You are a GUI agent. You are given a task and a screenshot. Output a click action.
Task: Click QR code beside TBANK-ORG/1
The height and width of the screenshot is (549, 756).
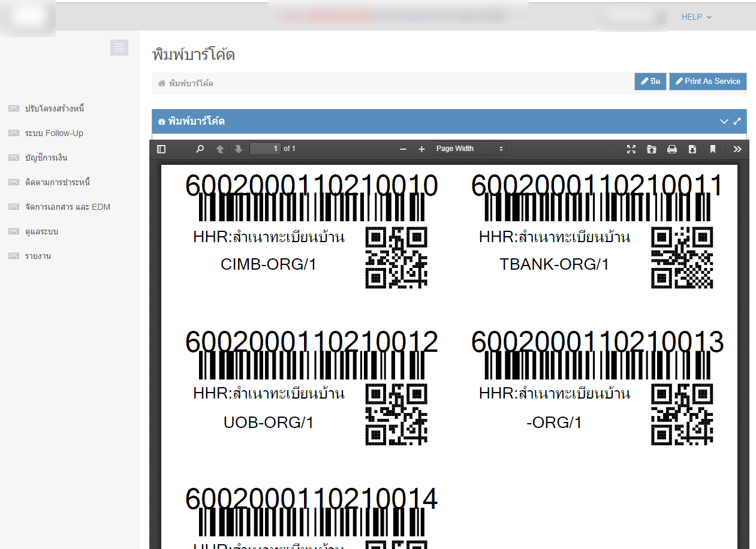coord(682,257)
